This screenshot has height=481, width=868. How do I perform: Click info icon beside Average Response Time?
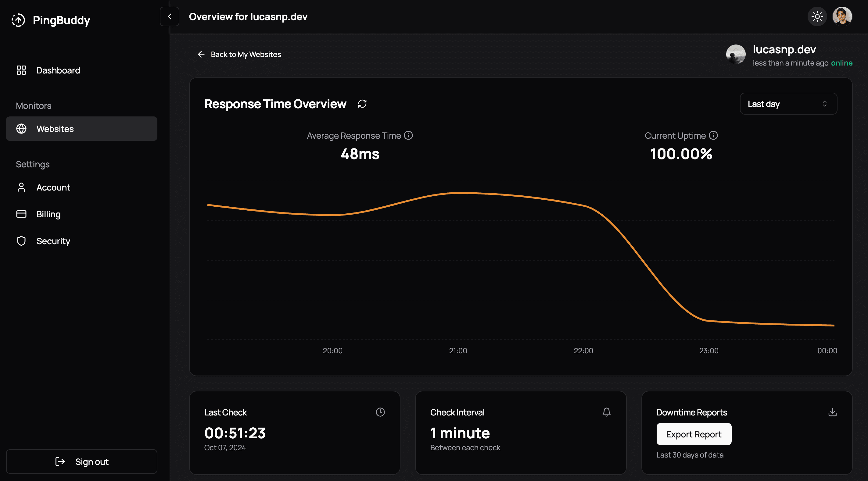pos(408,135)
